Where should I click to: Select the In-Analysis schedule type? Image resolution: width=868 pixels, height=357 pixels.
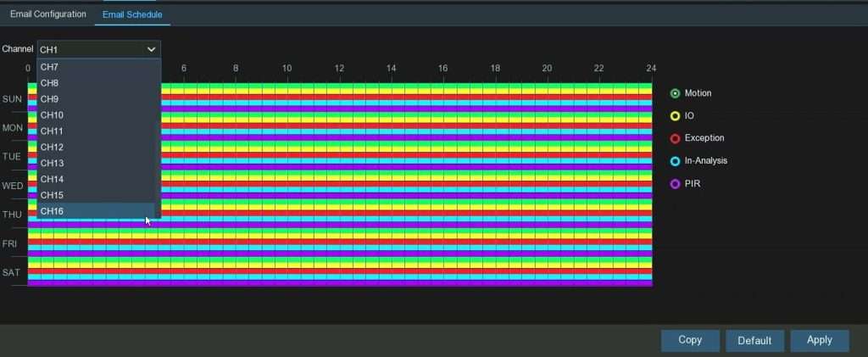click(x=676, y=161)
